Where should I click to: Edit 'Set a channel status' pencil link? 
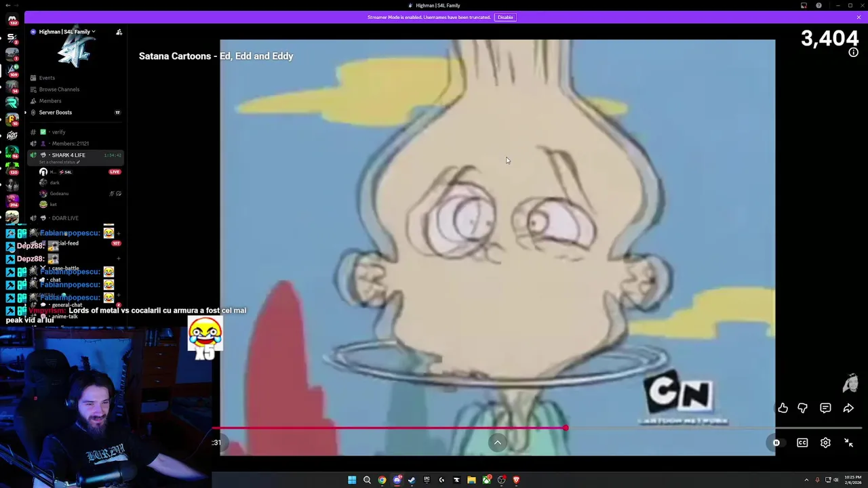pos(60,162)
